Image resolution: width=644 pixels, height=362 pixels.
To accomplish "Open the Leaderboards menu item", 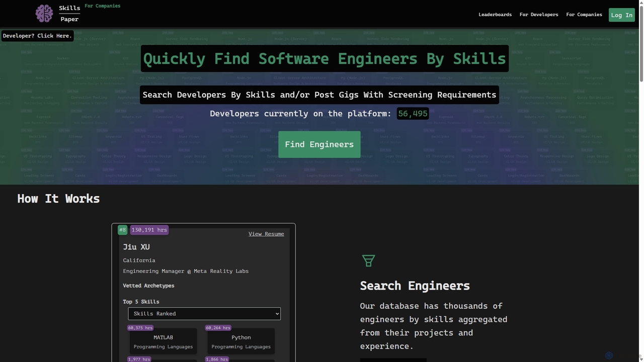I will coord(495,15).
